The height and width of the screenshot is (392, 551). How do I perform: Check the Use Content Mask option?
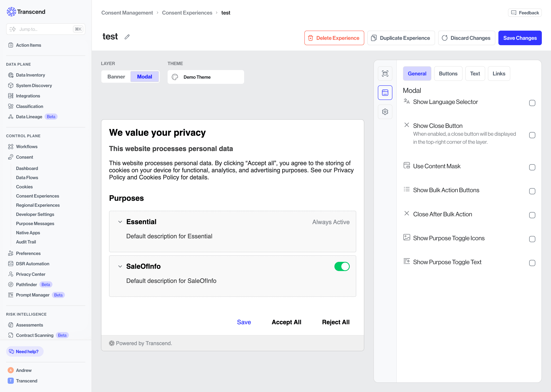tap(532, 167)
